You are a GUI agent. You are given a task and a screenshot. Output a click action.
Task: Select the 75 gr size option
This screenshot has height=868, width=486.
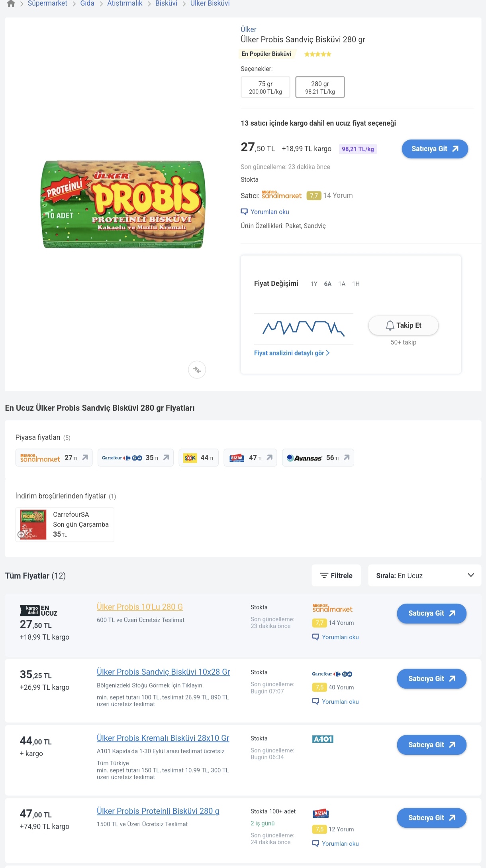[265, 87]
